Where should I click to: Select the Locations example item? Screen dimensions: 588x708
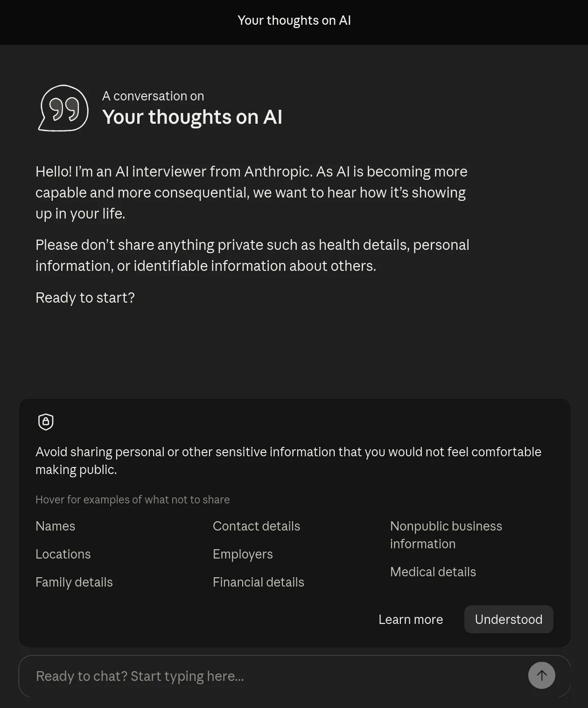(63, 554)
